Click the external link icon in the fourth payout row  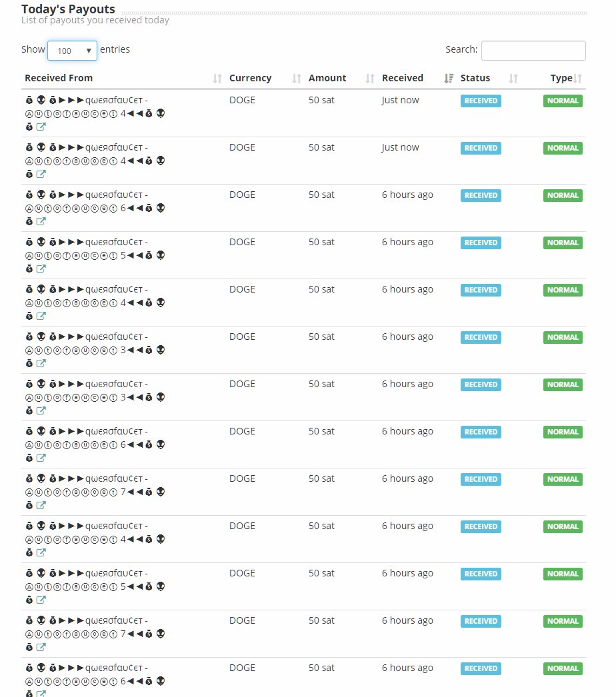click(41, 269)
